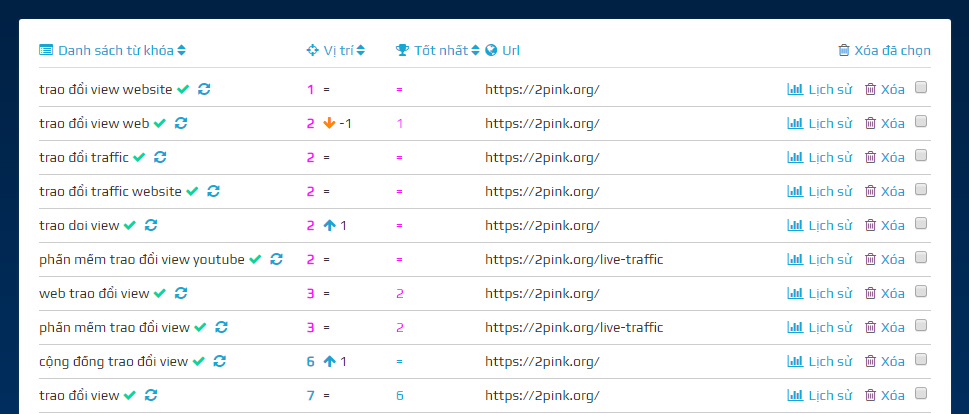969x414 pixels.
Task: Open Lịch sử for 'trao đổi view website'
Action: (819, 89)
